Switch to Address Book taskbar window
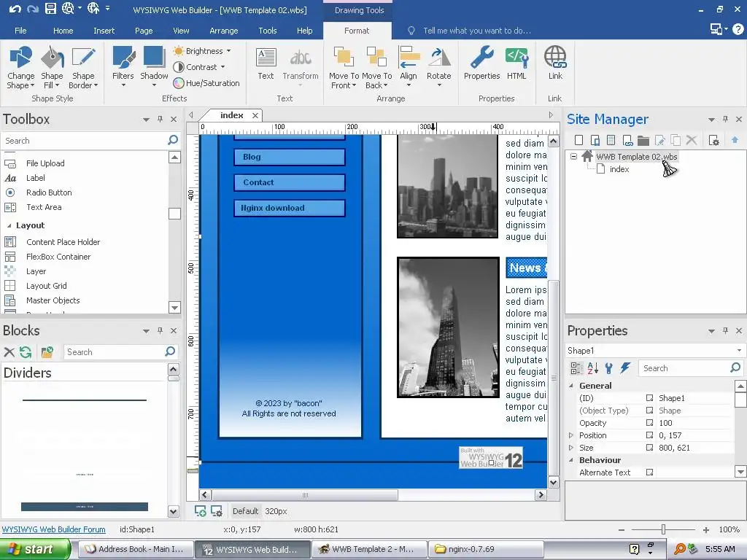747x560 pixels. coord(136,549)
